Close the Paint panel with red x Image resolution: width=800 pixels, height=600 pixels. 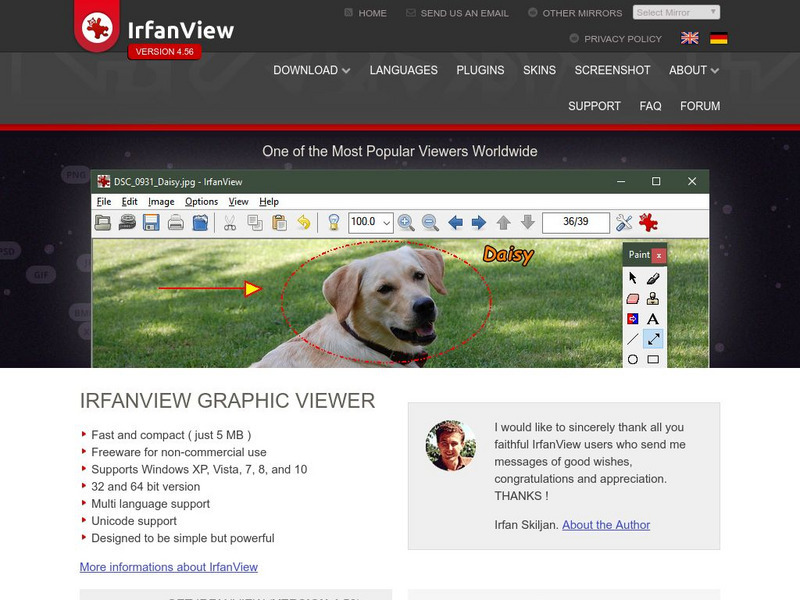659,255
